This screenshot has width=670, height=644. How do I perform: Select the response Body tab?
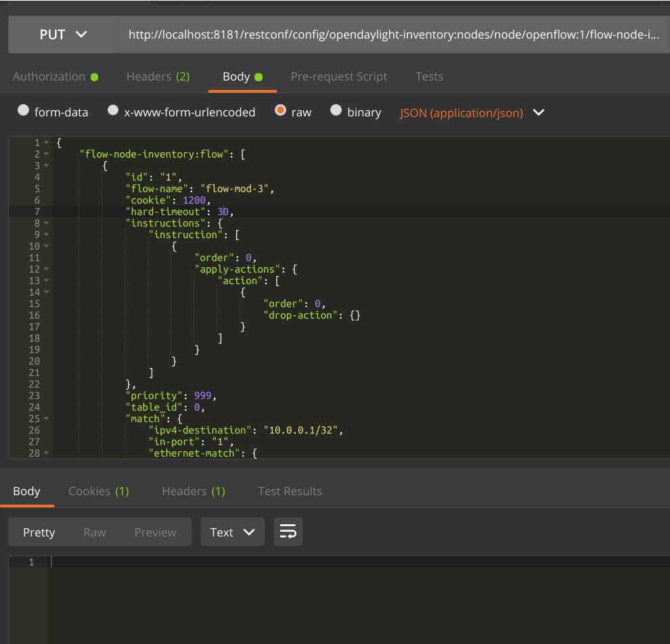(x=26, y=492)
